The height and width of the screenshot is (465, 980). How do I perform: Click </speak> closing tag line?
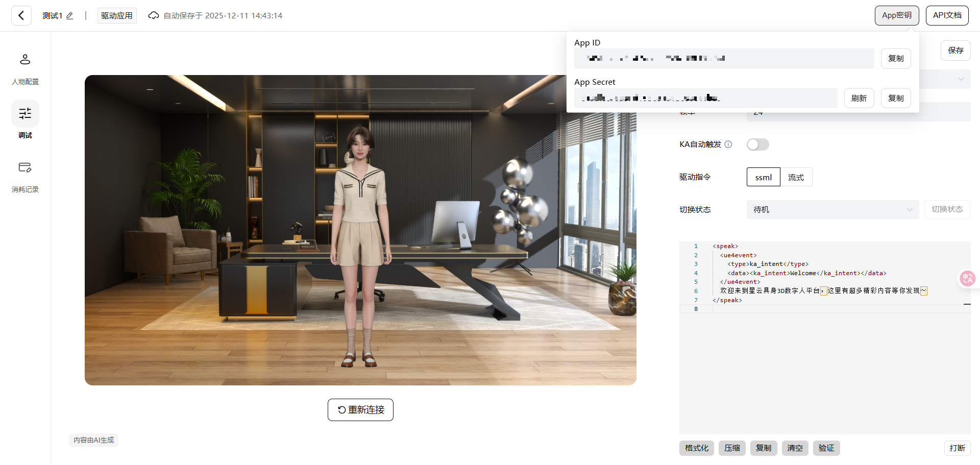727,300
